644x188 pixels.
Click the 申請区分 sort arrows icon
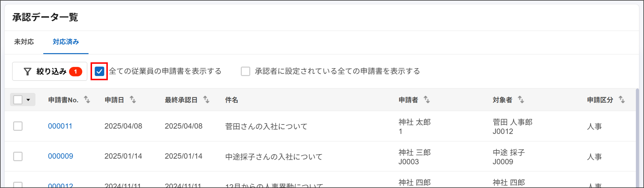[622, 100]
